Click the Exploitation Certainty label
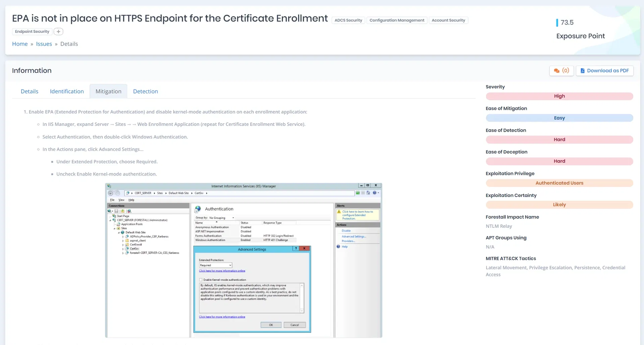The height and width of the screenshot is (345, 644). [x=511, y=195]
